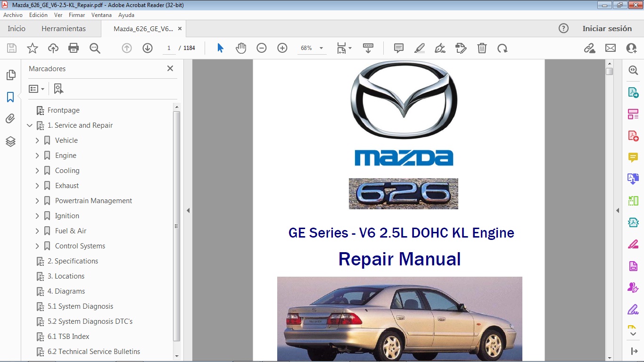Click the star bookmark favorite icon
The image size is (644, 362).
coord(33,48)
